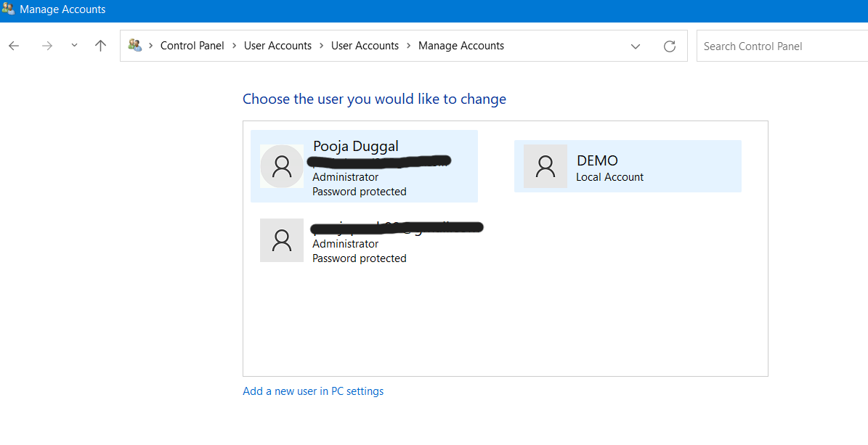Open the first User Accounts breadcrumb
868x445 pixels.
click(277, 46)
